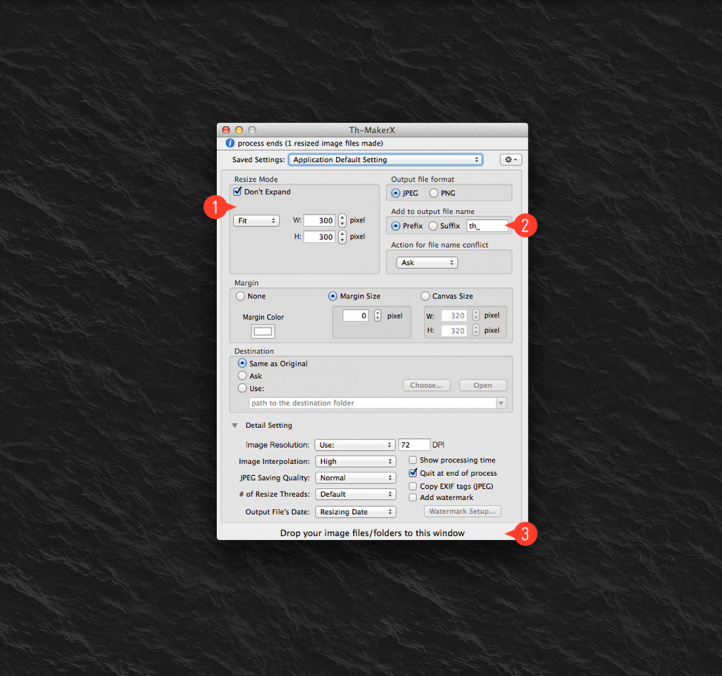The width and height of the screenshot is (722, 676).
Task: Set destination to Use custom folder
Action: (x=242, y=388)
